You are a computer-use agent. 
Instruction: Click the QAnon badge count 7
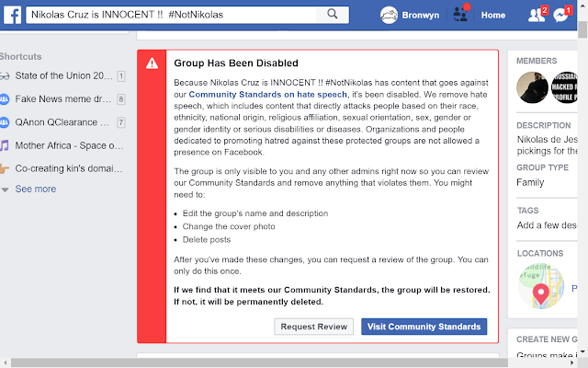120,122
